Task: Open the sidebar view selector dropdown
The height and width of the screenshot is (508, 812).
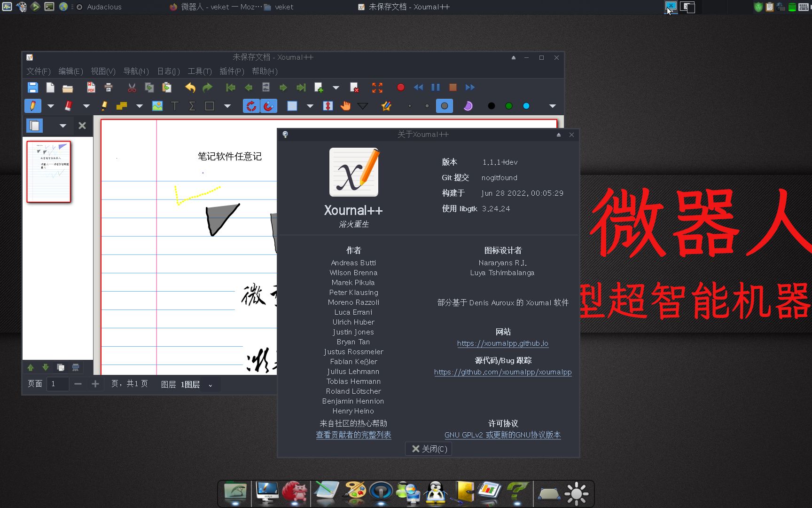Action: pyautogui.click(x=63, y=126)
